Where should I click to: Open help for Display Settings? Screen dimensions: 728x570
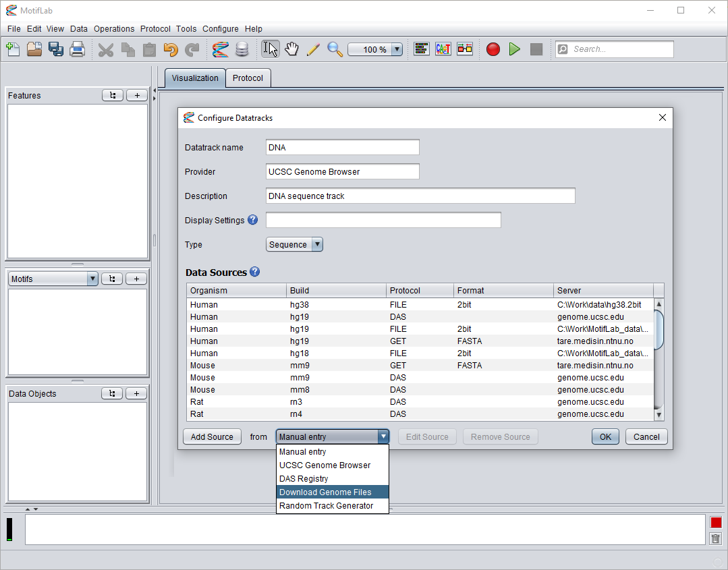coord(253,220)
